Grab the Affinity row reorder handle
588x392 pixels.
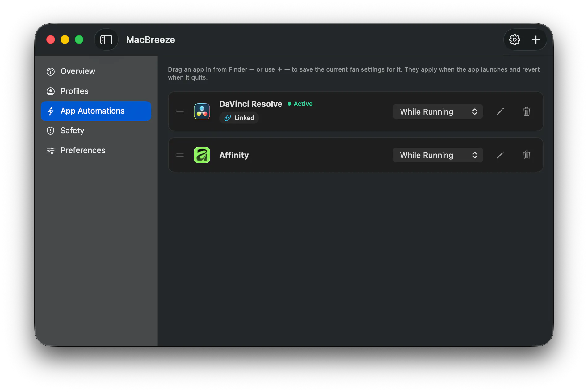[x=180, y=155]
